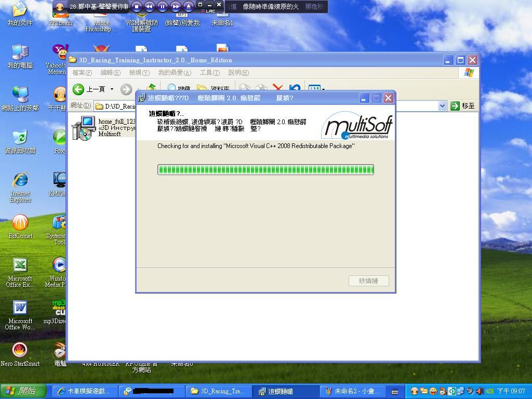
Task: Select the Internet Explorer desktop icon
Action: [x=20, y=180]
